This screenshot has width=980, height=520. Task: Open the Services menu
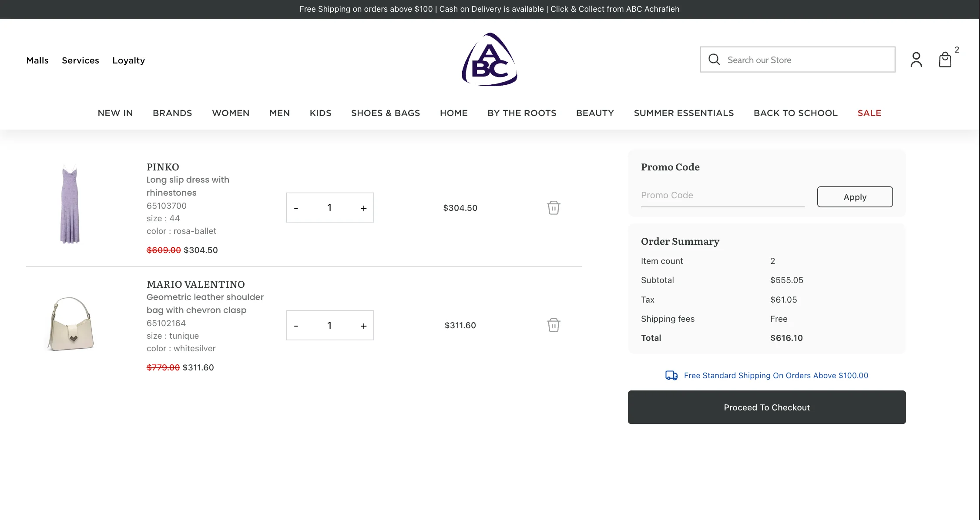(81, 60)
